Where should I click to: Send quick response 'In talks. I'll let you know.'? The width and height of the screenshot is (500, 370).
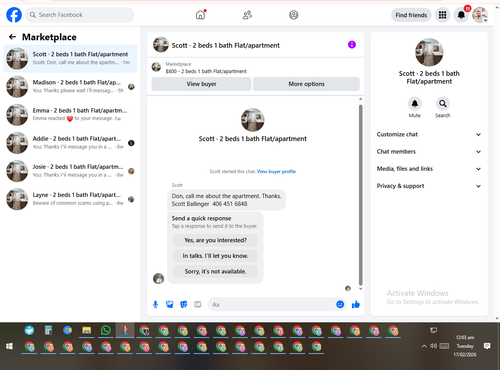(x=215, y=256)
